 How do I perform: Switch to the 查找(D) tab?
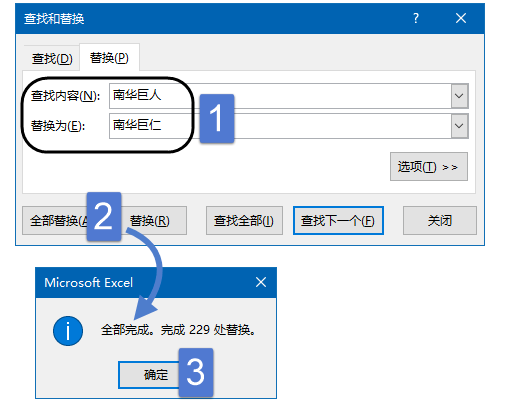click(x=52, y=59)
